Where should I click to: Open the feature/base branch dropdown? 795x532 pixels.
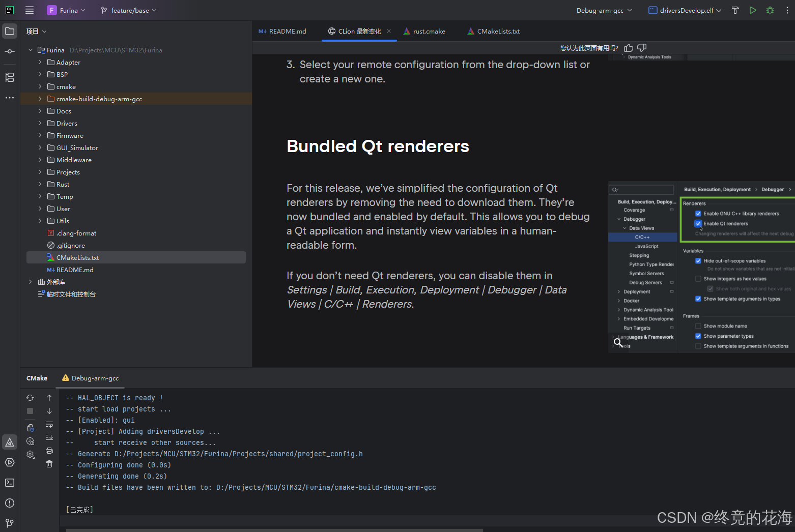[x=129, y=10]
